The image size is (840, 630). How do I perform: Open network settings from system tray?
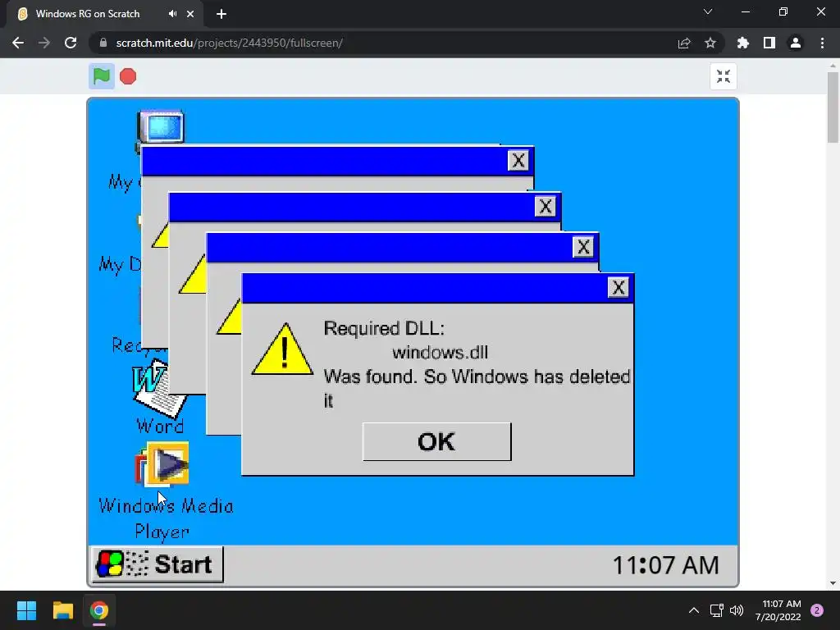click(x=716, y=610)
